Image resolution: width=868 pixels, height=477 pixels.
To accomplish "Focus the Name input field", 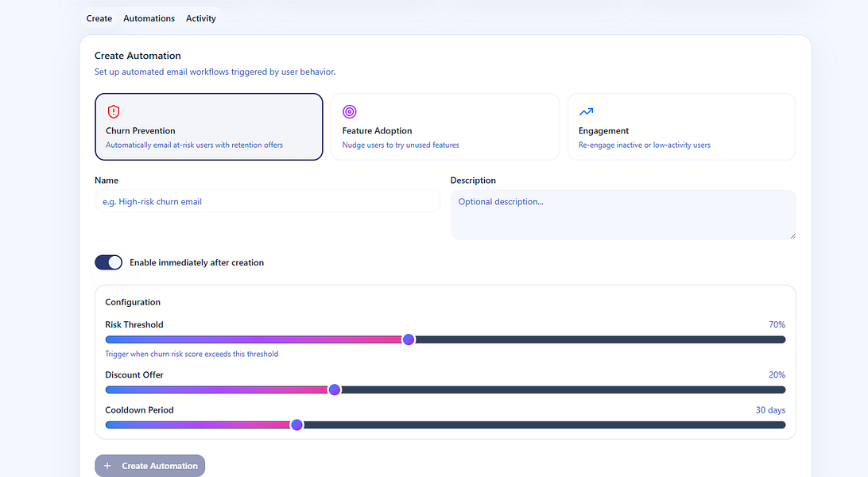I will coord(267,201).
